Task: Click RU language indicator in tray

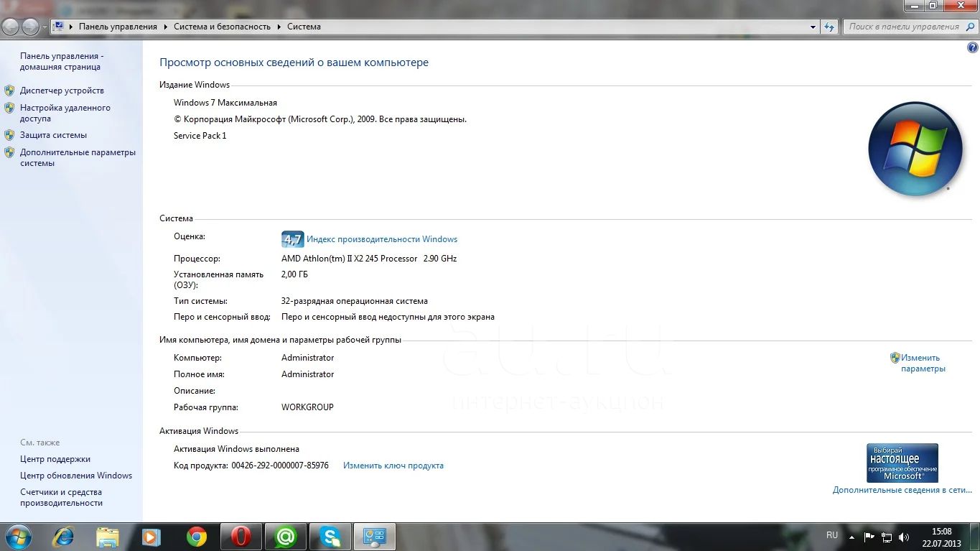Action: click(x=832, y=535)
